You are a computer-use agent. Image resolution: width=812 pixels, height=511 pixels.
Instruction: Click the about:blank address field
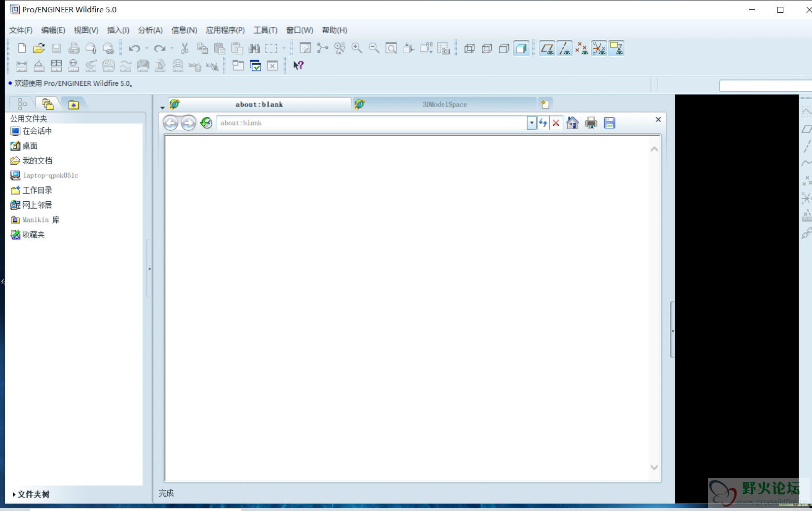[372, 123]
